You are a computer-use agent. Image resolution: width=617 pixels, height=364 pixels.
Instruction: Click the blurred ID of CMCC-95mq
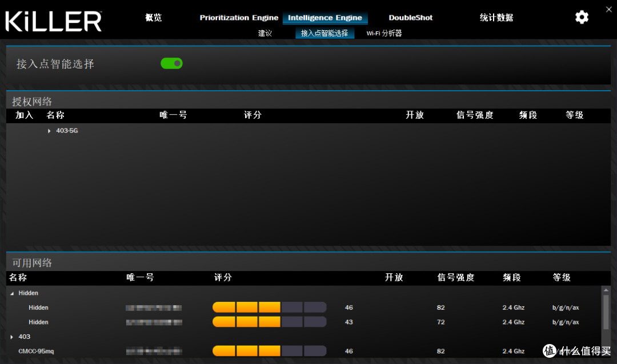point(154,351)
